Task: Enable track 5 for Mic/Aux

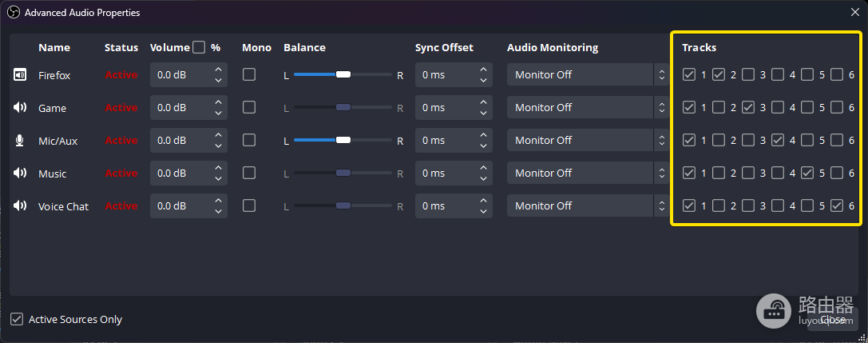Action: tap(807, 140)
